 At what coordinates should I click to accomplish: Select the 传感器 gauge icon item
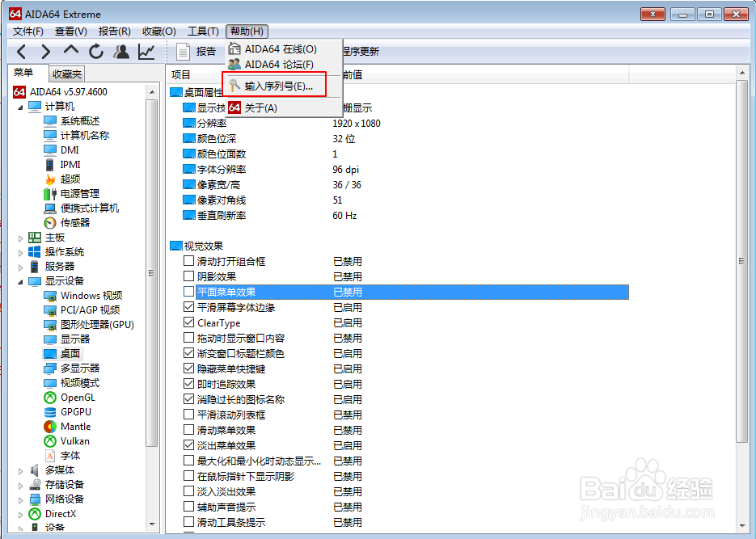coord(66,222)
